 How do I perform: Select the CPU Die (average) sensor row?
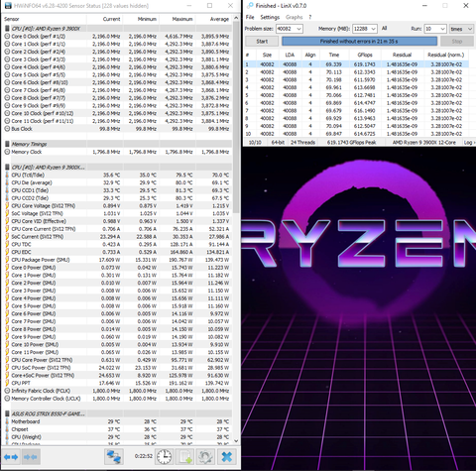pyautogui.click(x=117, y=182)
